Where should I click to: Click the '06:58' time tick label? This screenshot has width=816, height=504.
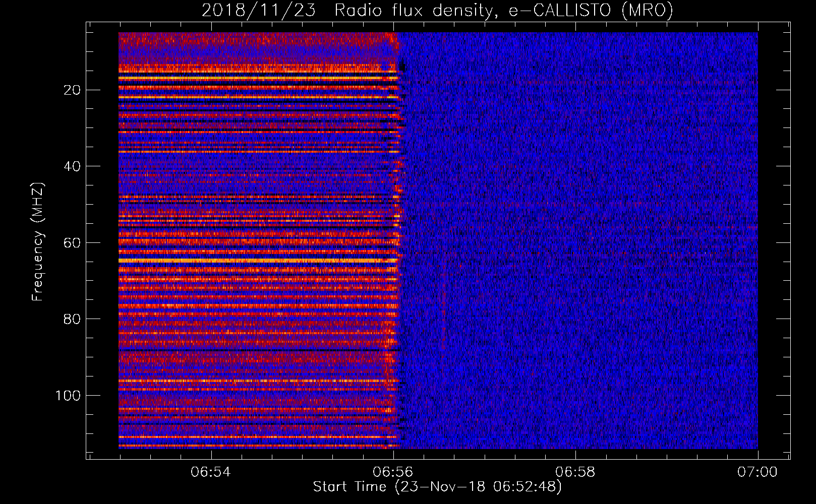575,472
